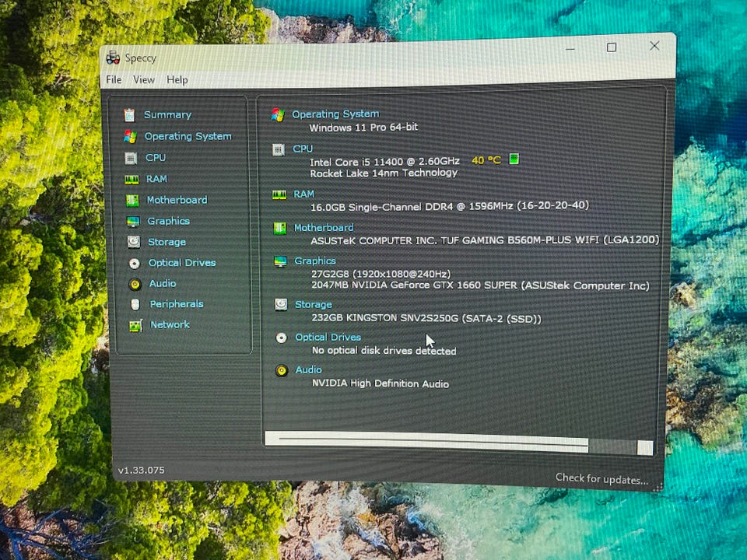The image size is (747, 560).
Task: Open the Storage heading link in summary
Action: [x=313, y=304]
